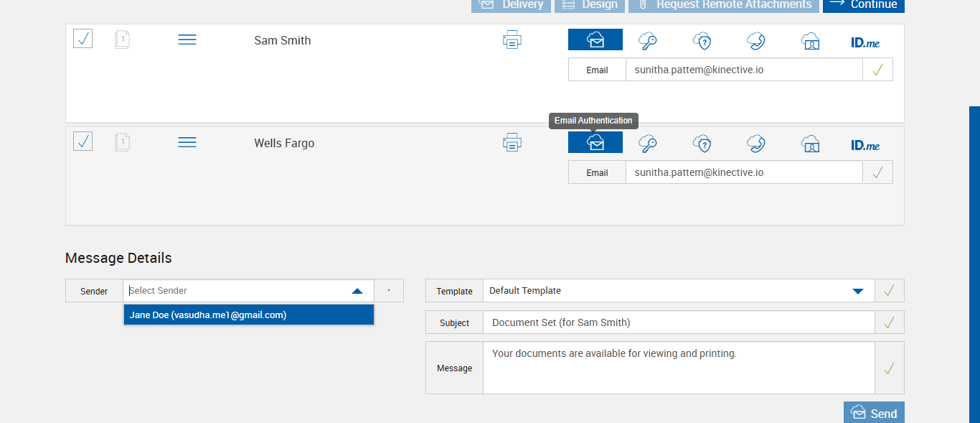This screenshot has height=423, width=980.
Task: Select the key authentication icon for Sam Smith
Action: [x=648, y=41]
